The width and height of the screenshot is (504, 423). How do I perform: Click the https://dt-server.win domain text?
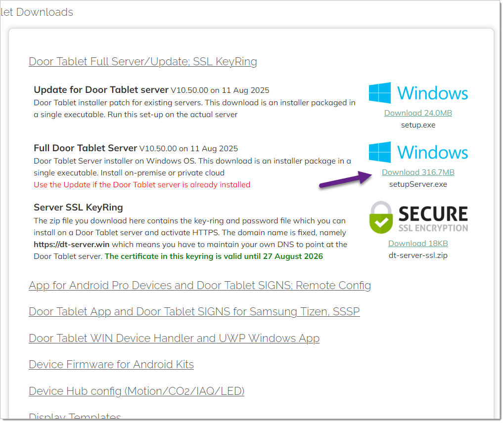[72, 245]
